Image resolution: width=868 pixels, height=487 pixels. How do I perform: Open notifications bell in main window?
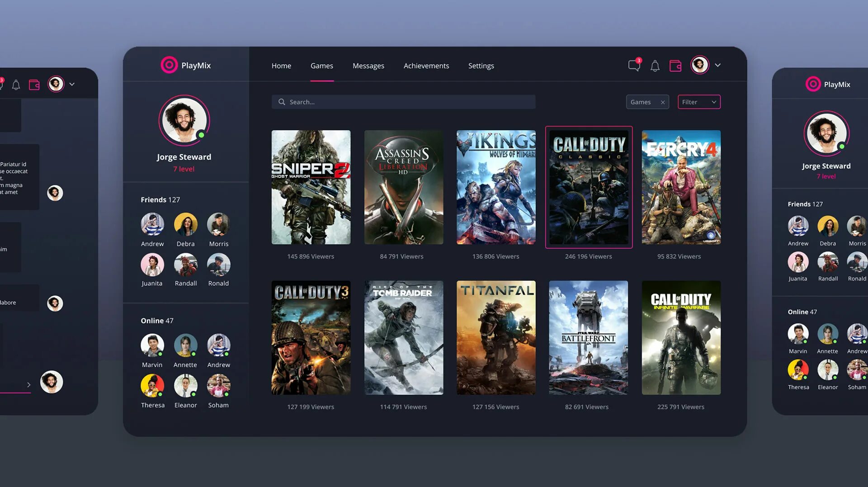click(655, 66)
